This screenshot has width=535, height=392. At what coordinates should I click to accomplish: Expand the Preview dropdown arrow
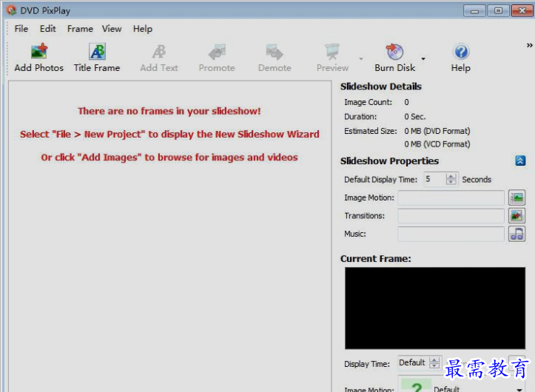pos(361,58)
